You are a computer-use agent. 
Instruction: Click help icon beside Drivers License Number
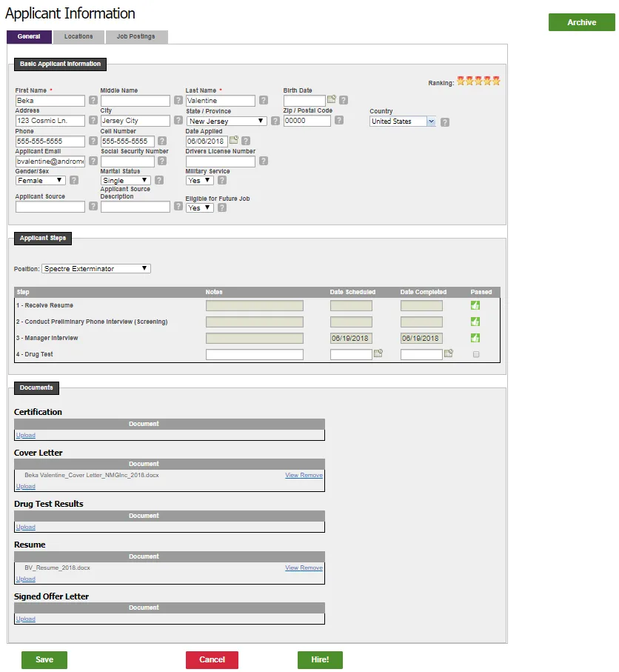264,161
